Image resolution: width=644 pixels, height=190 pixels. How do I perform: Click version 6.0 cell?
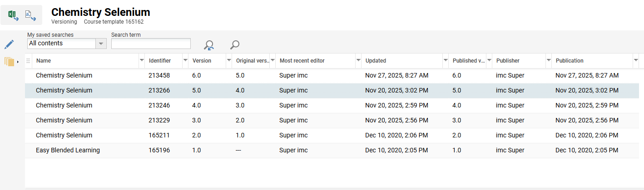click(197, 75)
